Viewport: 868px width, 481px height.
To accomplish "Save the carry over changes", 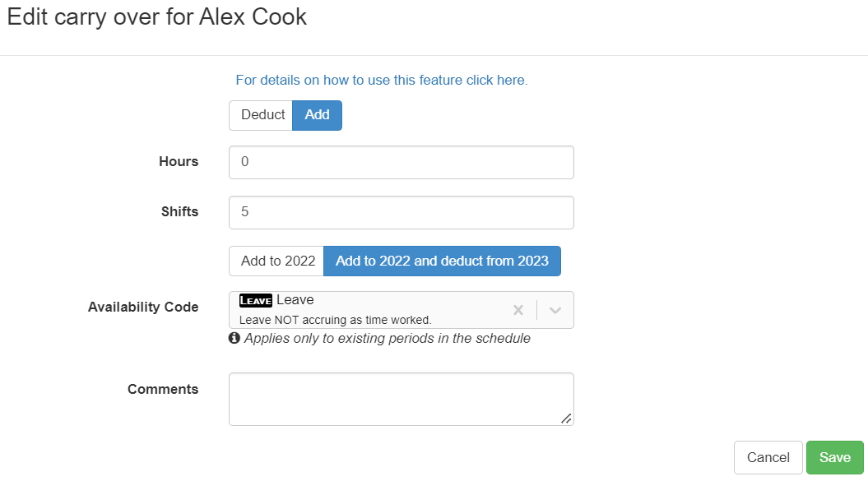I will (x=834, y=458).
